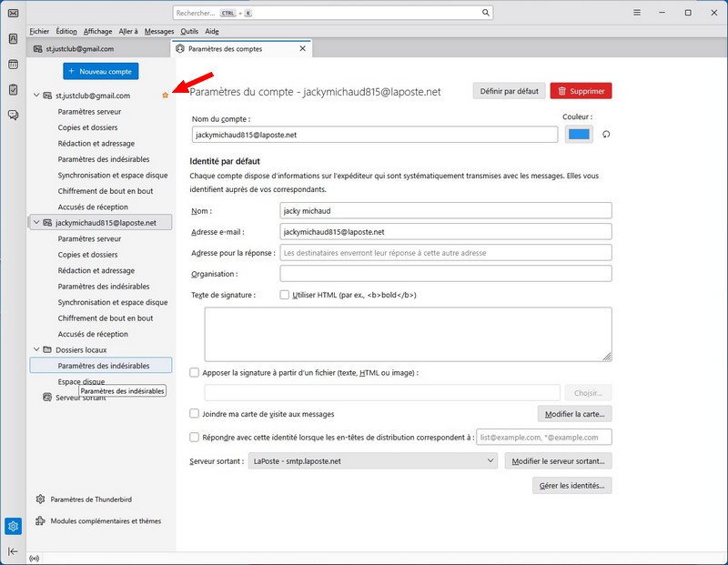Screen dimensions: 728x565
Task: Check Joindre ma carte de visite aux messages
Action: click(195, 413)
